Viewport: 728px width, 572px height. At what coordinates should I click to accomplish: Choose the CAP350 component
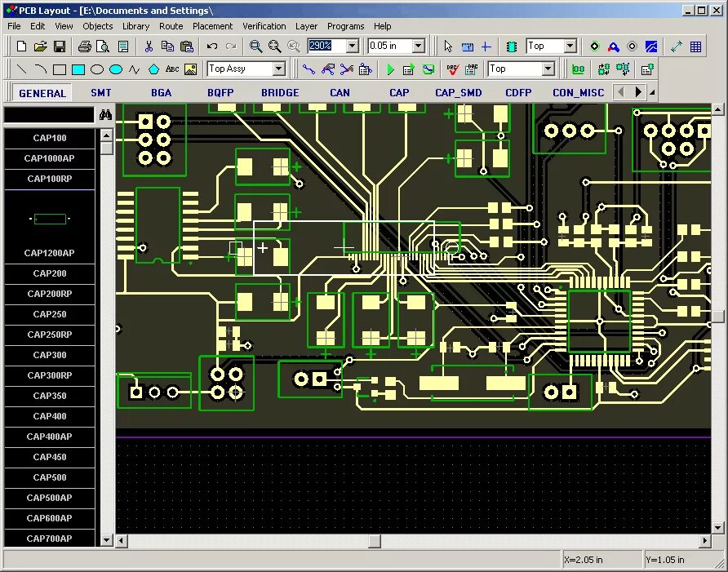[x=50, y=396]
